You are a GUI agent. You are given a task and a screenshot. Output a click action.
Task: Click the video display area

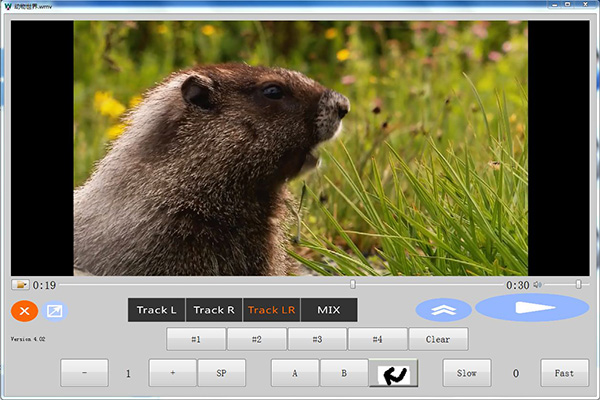click(x=300, y=148)
